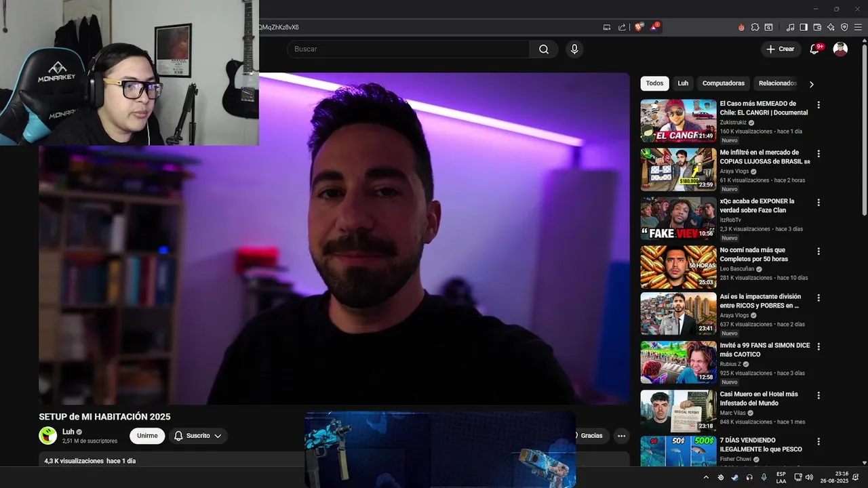Open the Brave Wallet icon
Image resolution: width=868 pixels, height=488 pixels.
tap(817, 27)
